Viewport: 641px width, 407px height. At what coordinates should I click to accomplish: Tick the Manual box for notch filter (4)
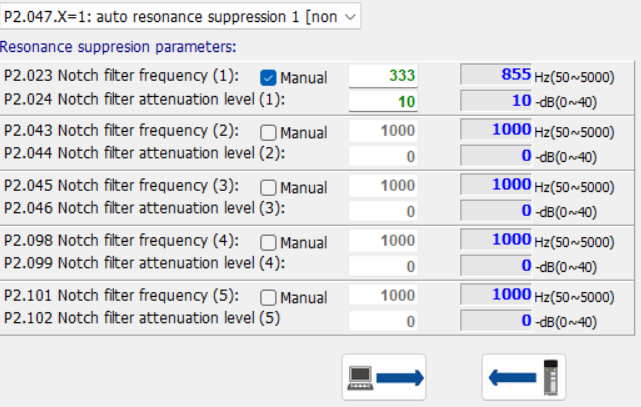tap(268, 242)
